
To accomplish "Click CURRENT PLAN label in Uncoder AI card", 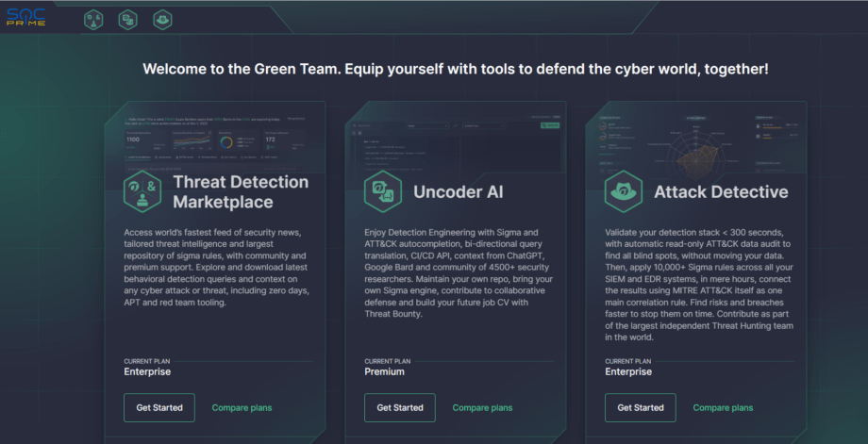I will tap(388, 361).
